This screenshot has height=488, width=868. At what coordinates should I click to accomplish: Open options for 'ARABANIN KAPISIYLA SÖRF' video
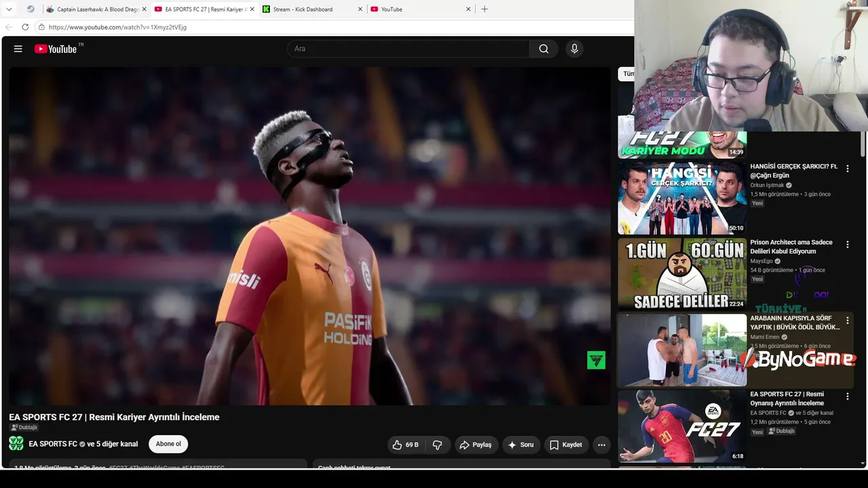coord(847,320)
